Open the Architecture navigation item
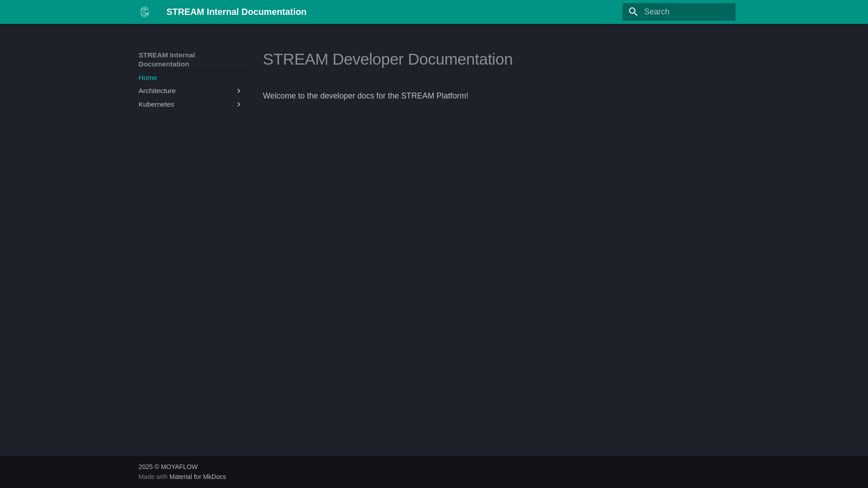 tap(157, 91)
